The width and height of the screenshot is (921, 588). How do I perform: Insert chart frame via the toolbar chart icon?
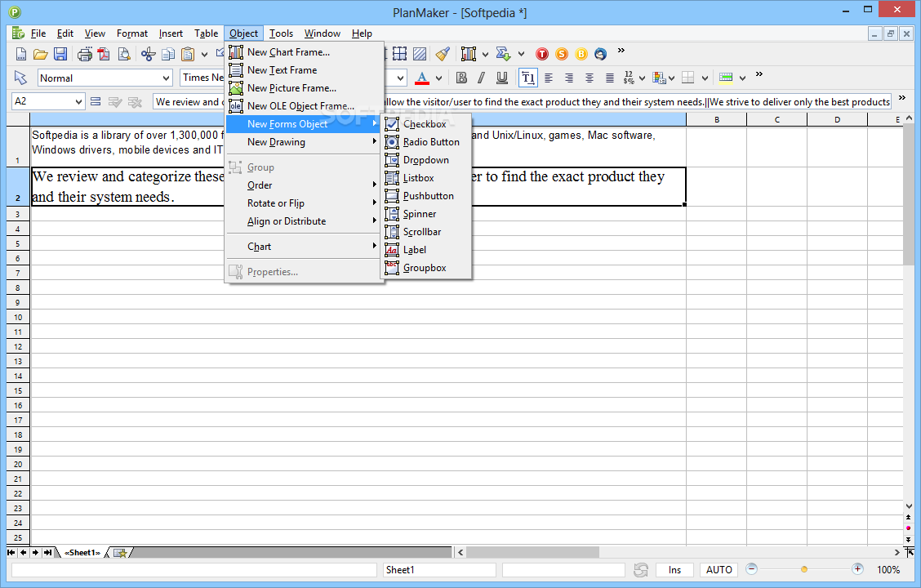(x=468, y=54)
